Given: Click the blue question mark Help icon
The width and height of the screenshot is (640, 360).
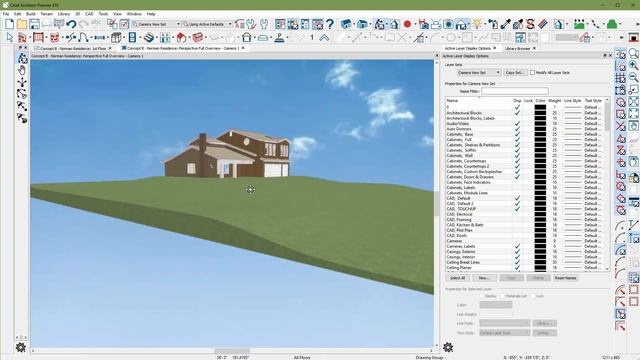Looking at the screenshot, I should pyautogui.click(x=330, y=24).
